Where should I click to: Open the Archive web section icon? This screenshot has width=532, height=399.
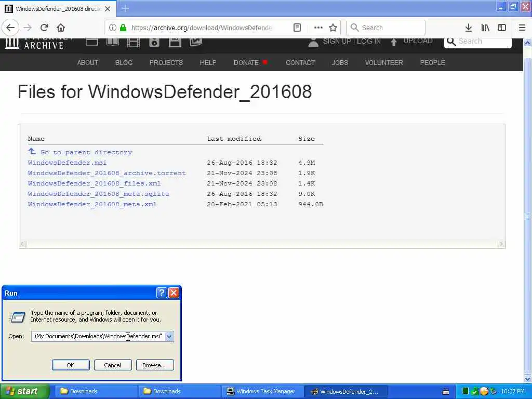[92, 42]
